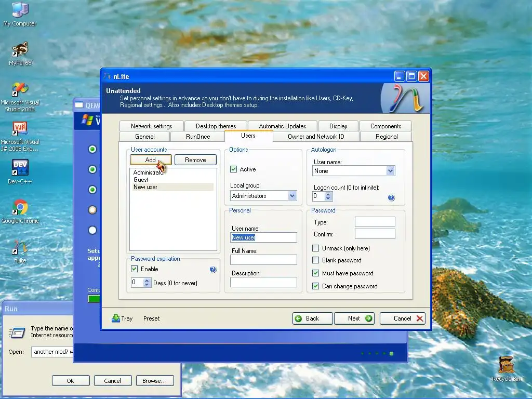Click Cancel in Run dialog
This screenshot has width=532, height=399.
click(x=112, y=381)
